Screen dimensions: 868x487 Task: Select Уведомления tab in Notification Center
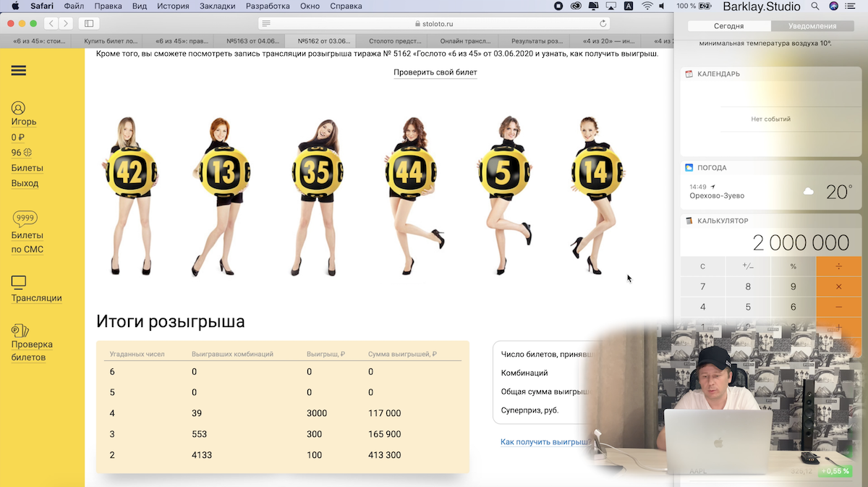pos(813,26)
